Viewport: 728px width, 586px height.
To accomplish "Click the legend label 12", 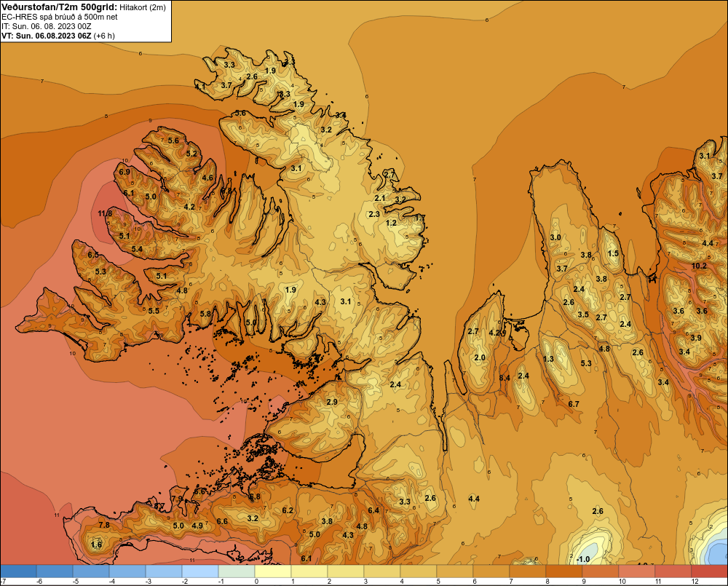I will click(x=695, y=582).
